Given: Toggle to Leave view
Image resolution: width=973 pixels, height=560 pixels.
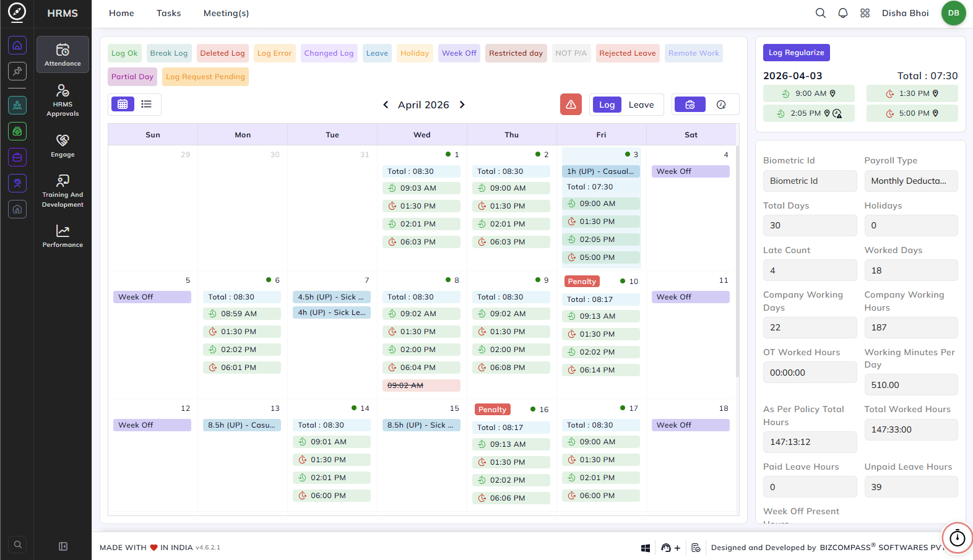Looking at the screenshot, I should 641,105.
